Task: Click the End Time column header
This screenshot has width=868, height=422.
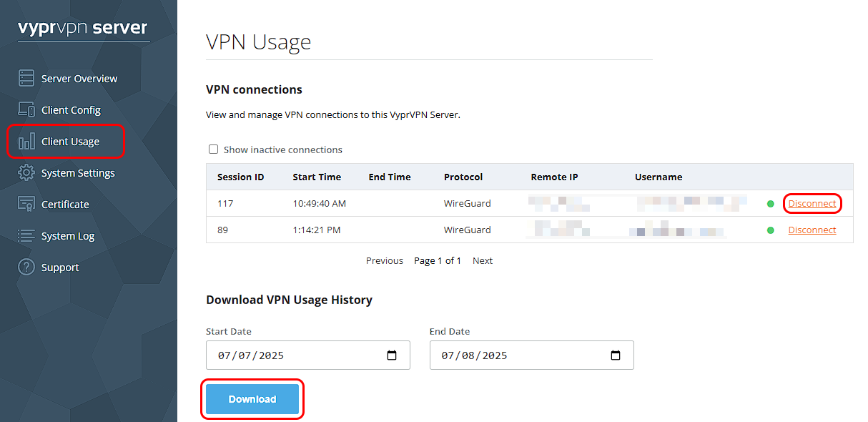Action: (x=390, y=177)
